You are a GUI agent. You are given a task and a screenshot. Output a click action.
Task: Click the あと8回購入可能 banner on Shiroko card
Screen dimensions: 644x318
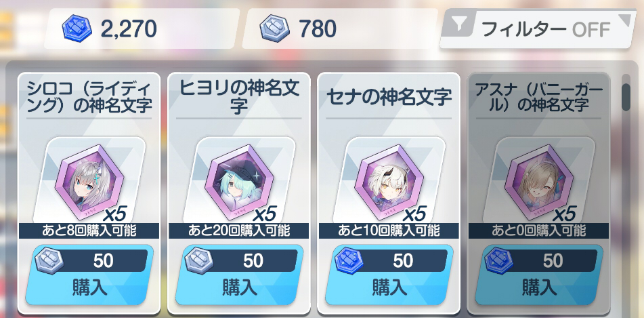(89, 231)
